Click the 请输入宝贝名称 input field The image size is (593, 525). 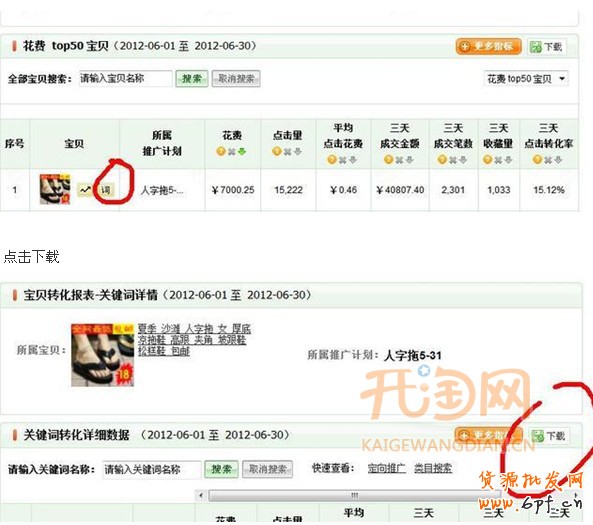point(126,79)
